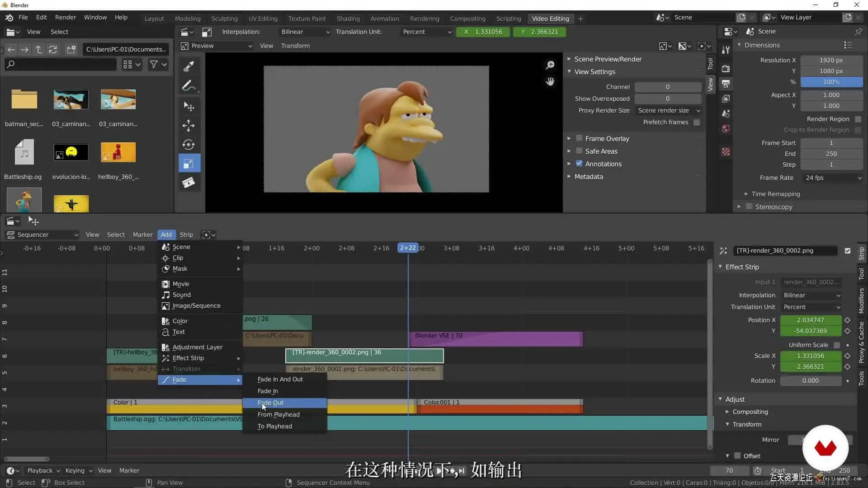
Task: Click Position X keyframe diamond icon
Action: pos(848,320)
